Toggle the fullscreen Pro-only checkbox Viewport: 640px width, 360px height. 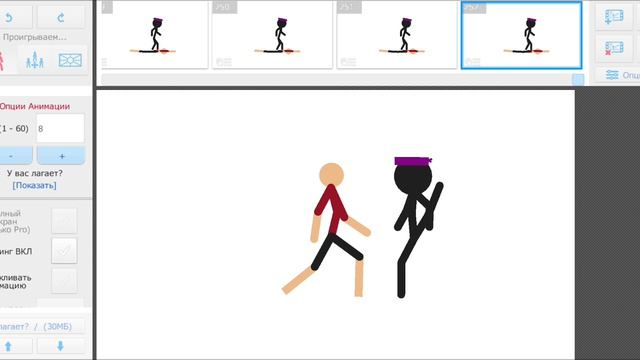[x=64, y=221]
